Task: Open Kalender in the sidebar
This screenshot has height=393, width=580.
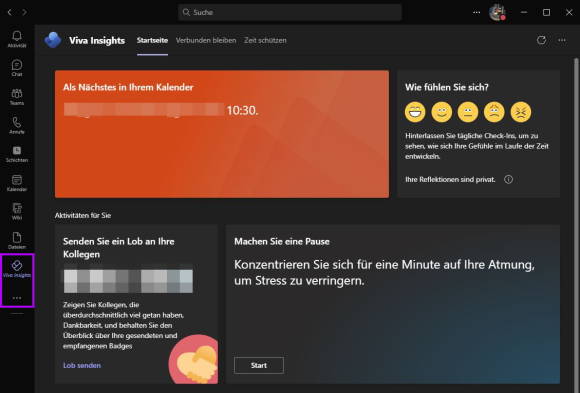Action: 17,183
